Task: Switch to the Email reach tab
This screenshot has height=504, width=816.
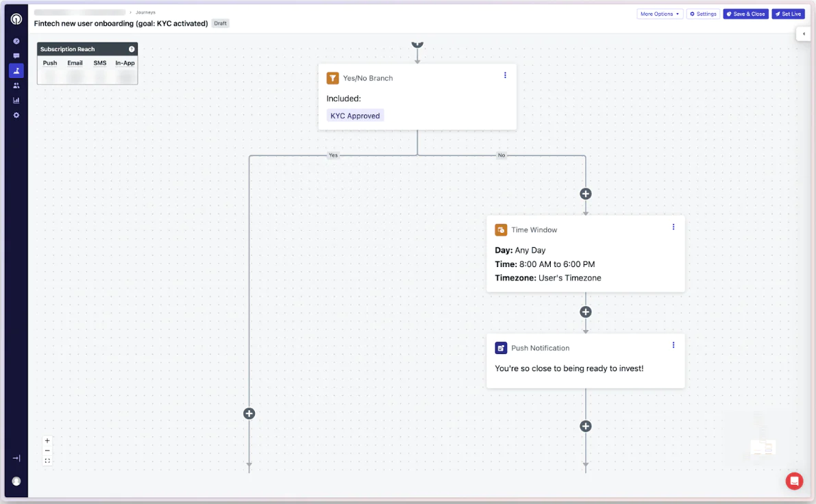Action: pos(74,62)
